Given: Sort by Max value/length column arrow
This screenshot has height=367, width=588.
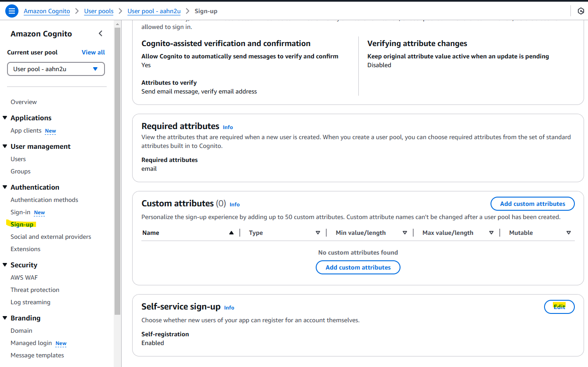Looking at the screenshot, I should (491, 233).
